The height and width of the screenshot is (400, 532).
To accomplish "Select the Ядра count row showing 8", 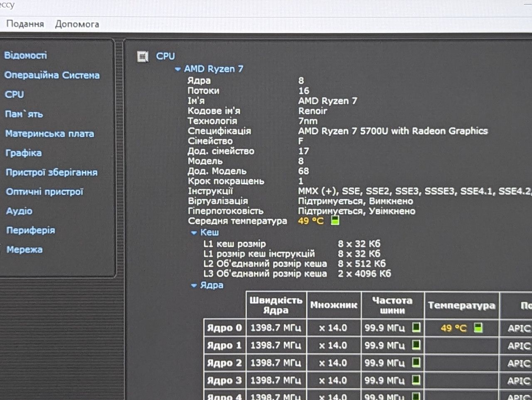I will [x=245, y=81].
